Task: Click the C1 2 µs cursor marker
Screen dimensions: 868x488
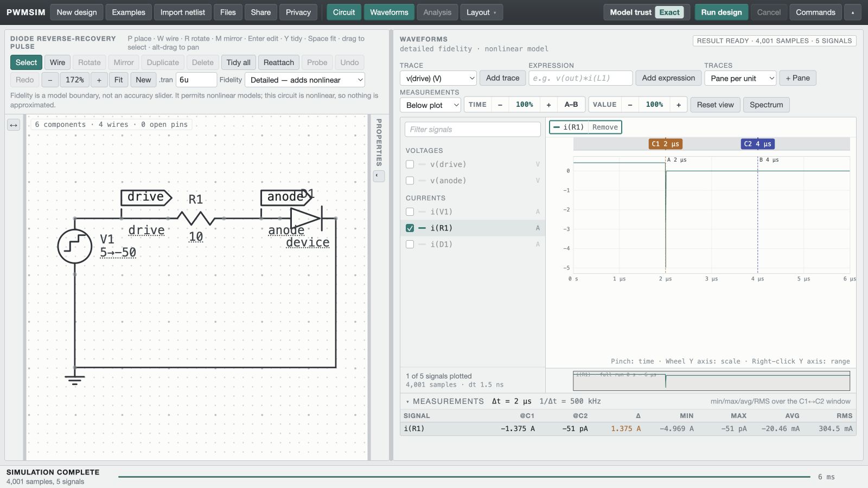Action: pyautogui.click(x=666, y=144)
